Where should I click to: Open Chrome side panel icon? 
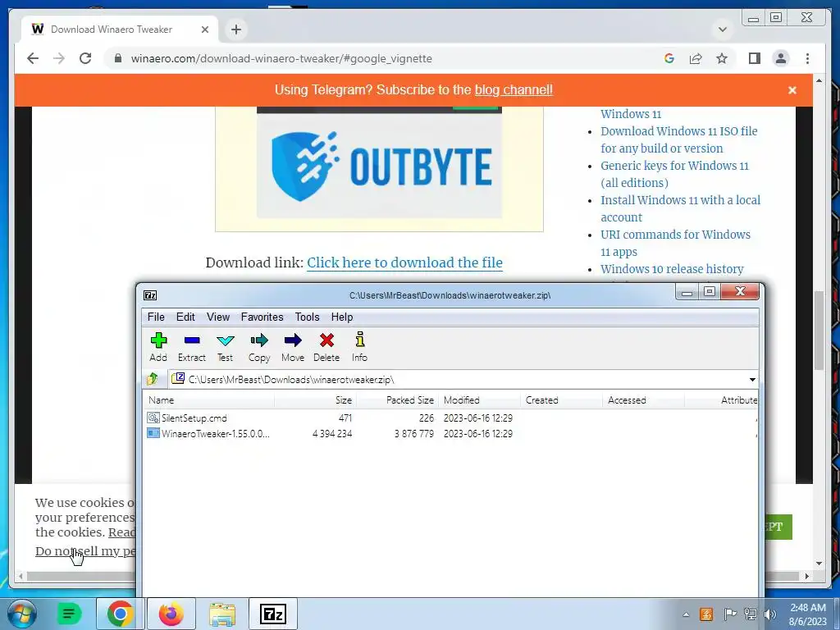point(755,58)
